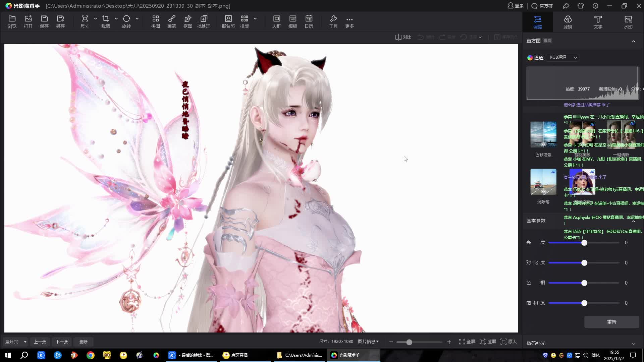Open the 模板 template tool
644x362 pixels.
292,21
